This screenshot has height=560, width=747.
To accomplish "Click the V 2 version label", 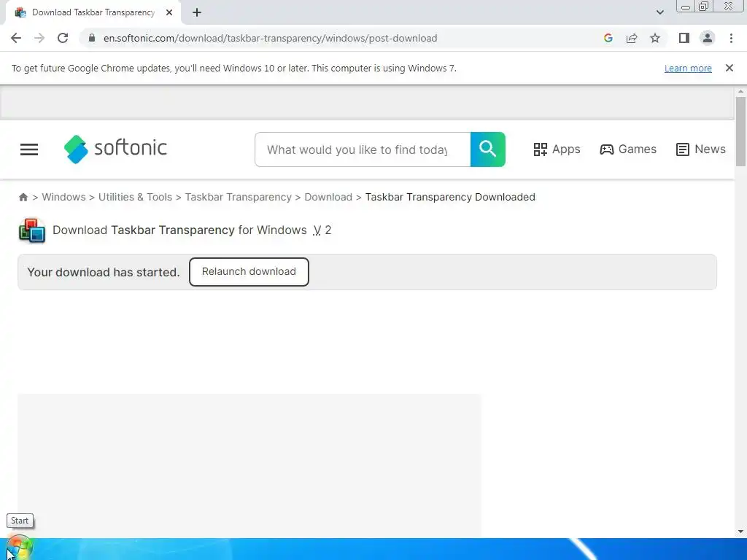I will (322, 230).
